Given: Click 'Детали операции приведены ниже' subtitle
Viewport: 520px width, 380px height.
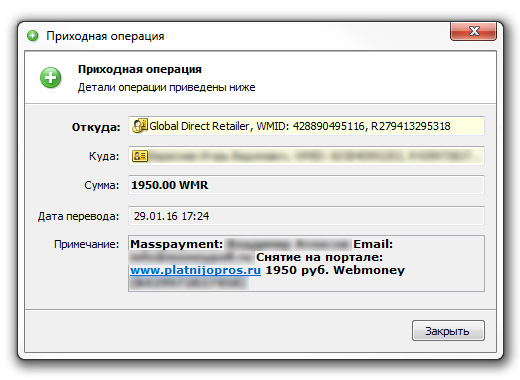Looking at the screenshot, I should point(166,87).
